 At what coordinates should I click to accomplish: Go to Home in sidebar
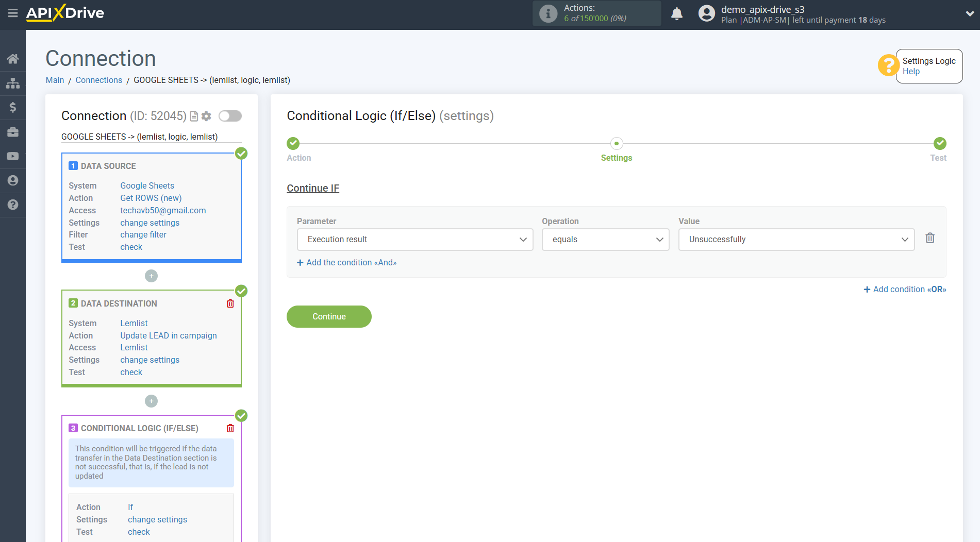13,59
